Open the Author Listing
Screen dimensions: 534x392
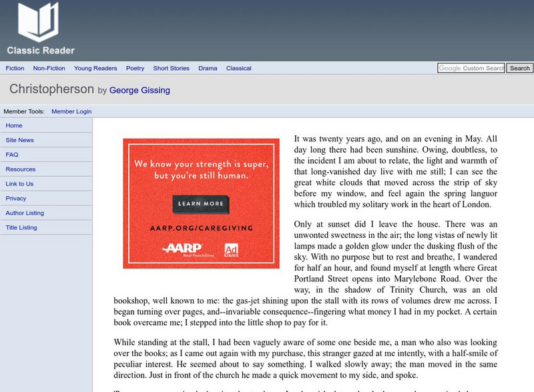click(25, 213)
